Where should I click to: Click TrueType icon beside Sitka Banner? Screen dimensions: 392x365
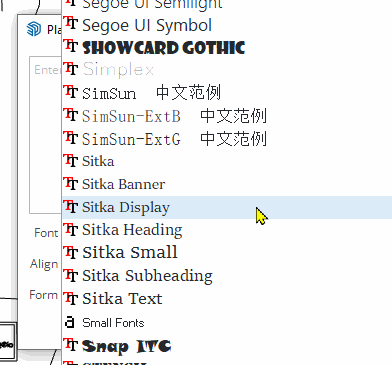pos(71,183)
